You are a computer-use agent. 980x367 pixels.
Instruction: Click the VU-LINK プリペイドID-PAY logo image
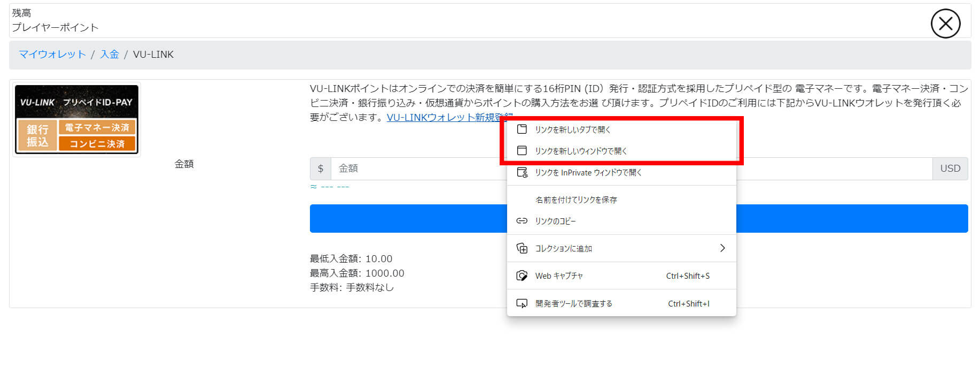pos(76,119)
